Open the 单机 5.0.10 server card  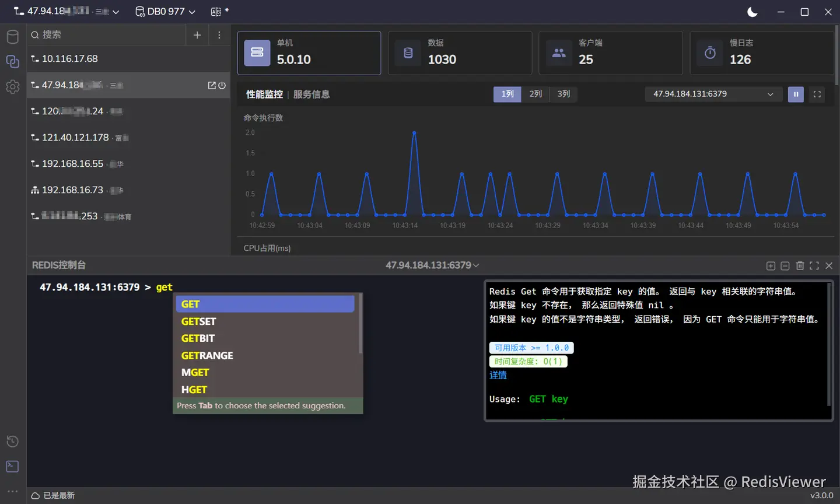tap(309, 52)
